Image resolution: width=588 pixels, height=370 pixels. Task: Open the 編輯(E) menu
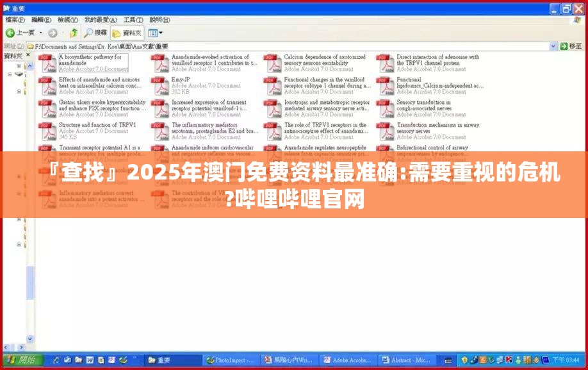click(41, 19)
